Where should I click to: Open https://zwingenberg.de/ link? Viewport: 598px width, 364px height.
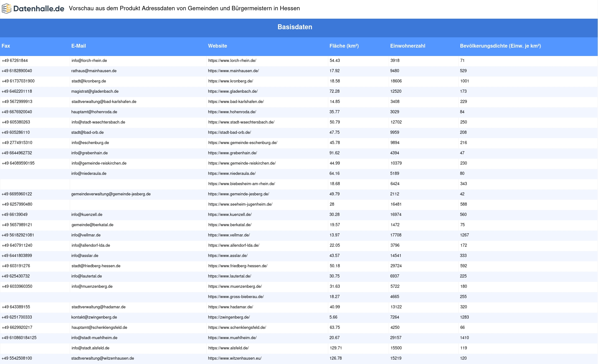(229, 317)
